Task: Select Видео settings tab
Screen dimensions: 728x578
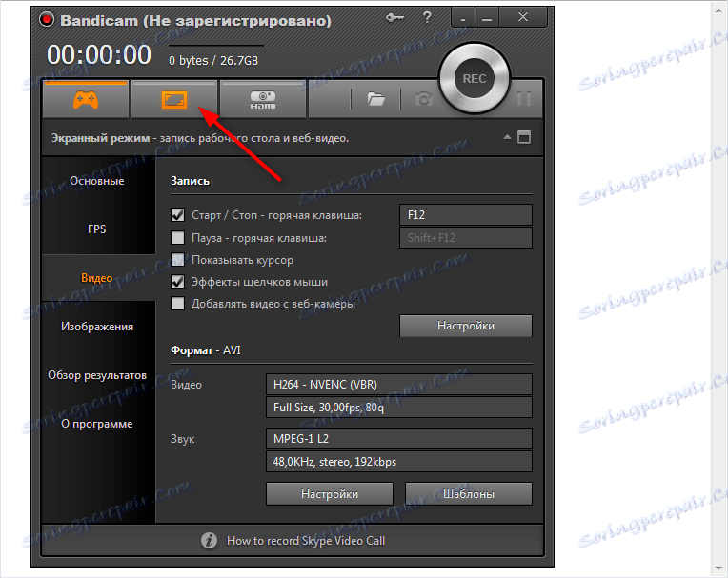Action: [97, 278]
